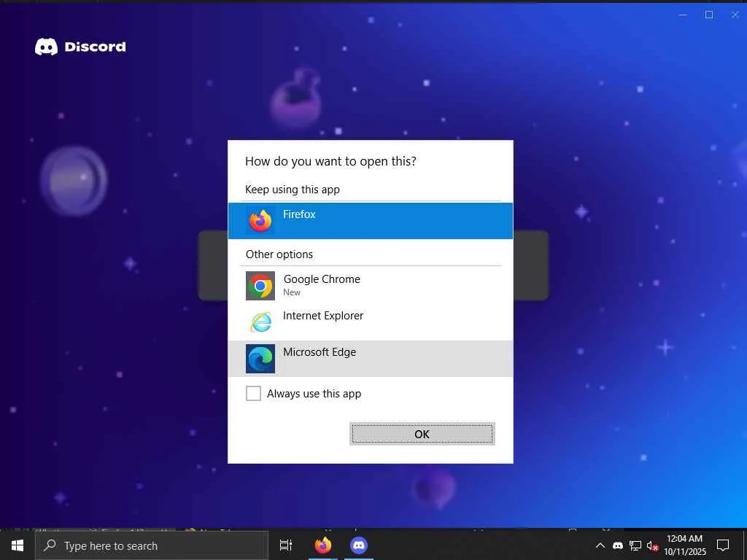Click the muted volume tray icon

[652, 545]
